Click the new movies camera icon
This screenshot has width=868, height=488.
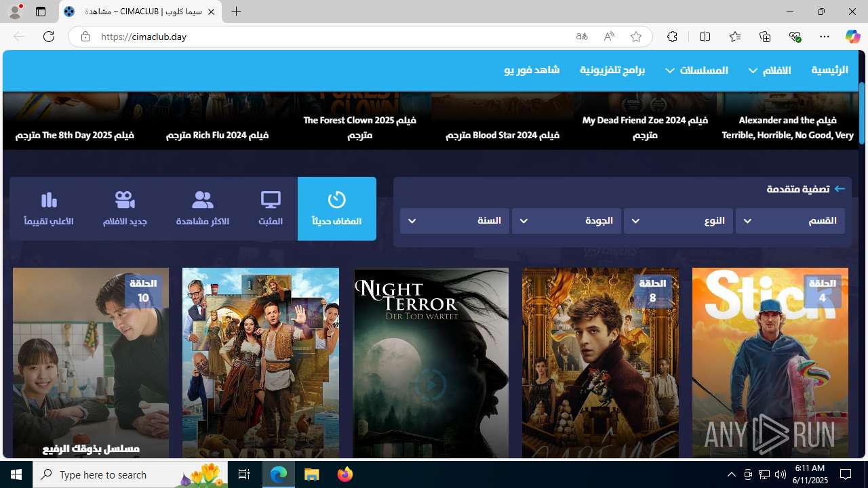[x=125, y=199]
